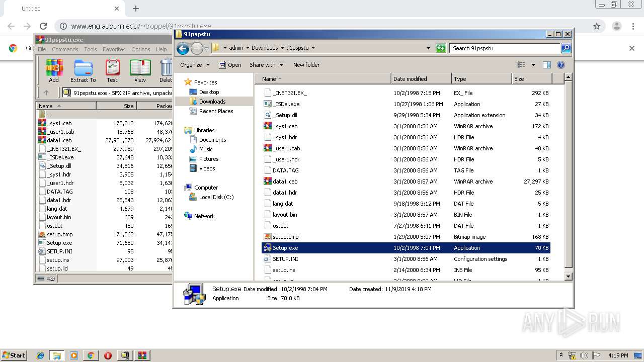The width and height of the screenshot is (644, 362).
Task: Select Videos library
Action: point(207,168)
